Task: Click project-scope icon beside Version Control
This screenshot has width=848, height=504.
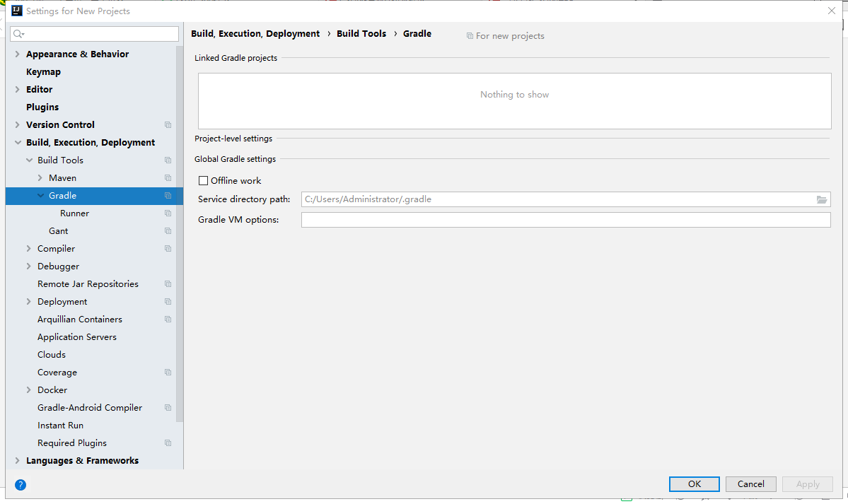Action: coord(168,125)
